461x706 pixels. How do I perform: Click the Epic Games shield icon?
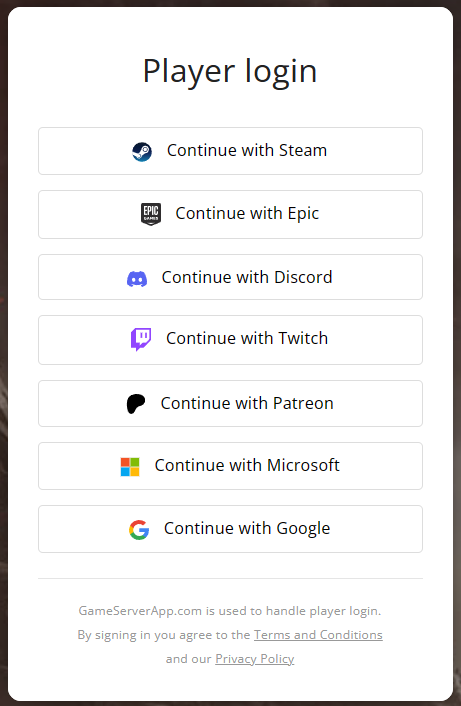tap(151, 214)
